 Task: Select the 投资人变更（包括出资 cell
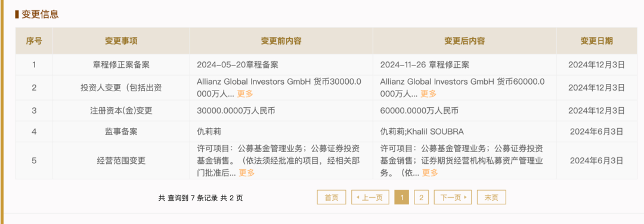point(121,88)
